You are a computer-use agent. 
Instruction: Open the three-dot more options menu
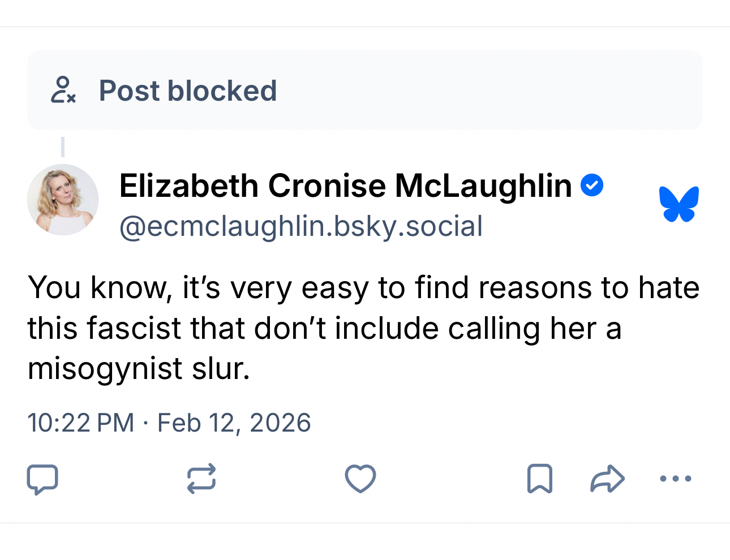point(676,479)
